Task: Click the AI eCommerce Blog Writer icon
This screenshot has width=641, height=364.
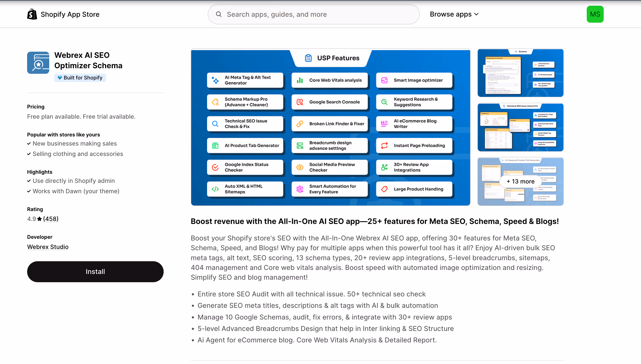Action: point(384,124)
